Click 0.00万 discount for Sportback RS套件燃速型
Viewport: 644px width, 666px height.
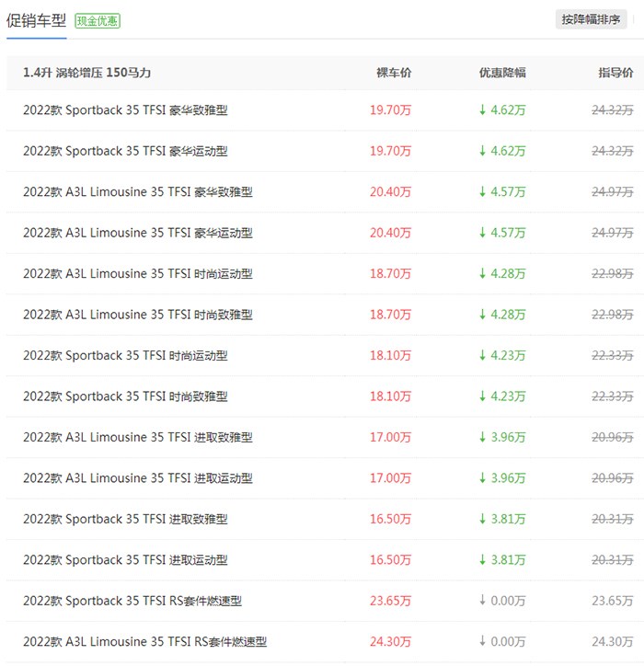tap(502, 601)
